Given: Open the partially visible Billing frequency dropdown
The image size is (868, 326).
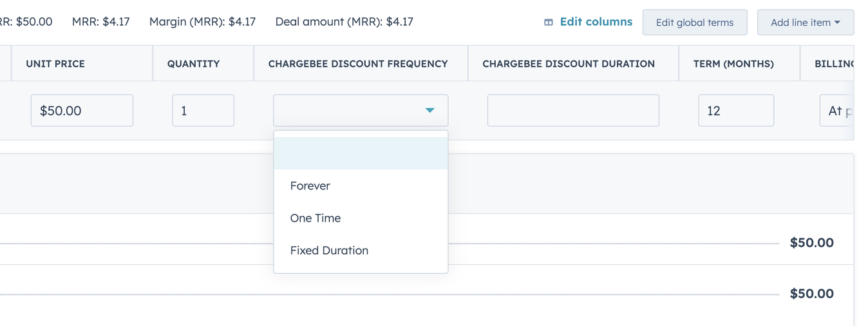Looking at the screenshot, I should [x=836, y=111].
